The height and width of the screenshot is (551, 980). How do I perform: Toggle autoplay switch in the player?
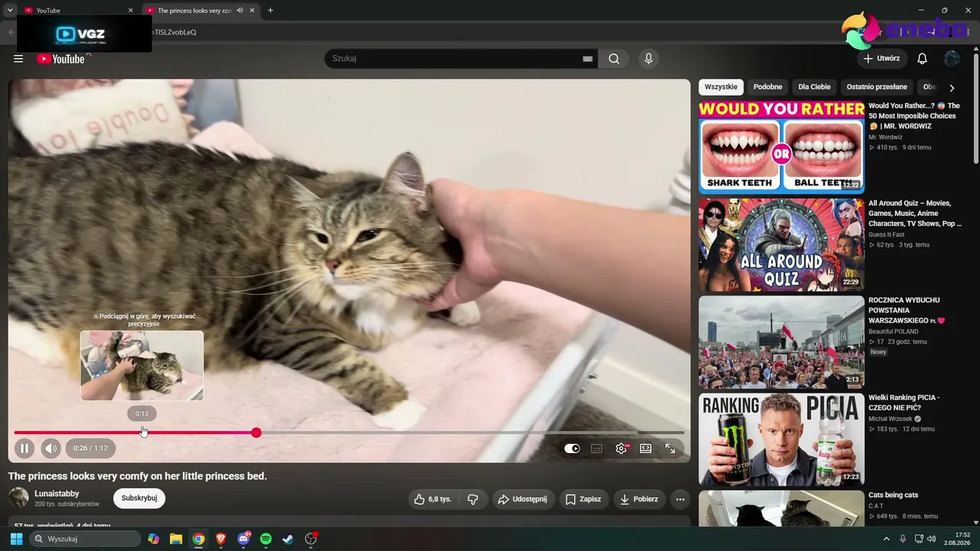572,448
